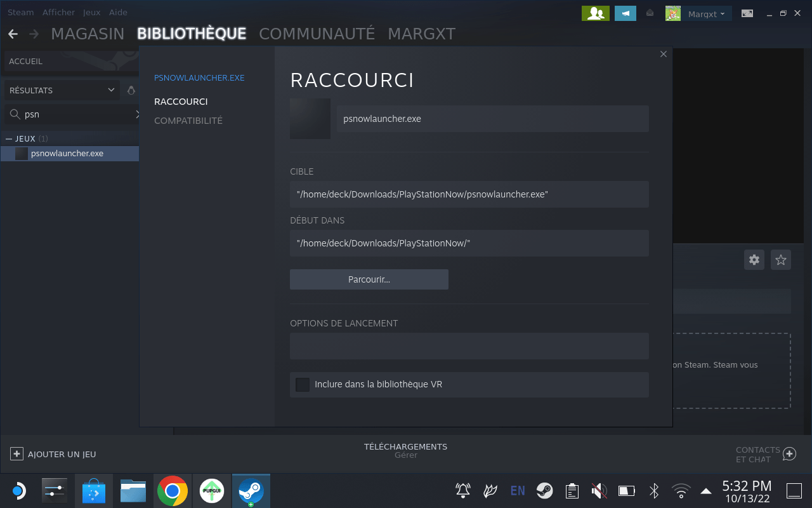The height and width of the screenshot is (508, 812).
Task: Open the battery tray icon
Action: [626, 491]
